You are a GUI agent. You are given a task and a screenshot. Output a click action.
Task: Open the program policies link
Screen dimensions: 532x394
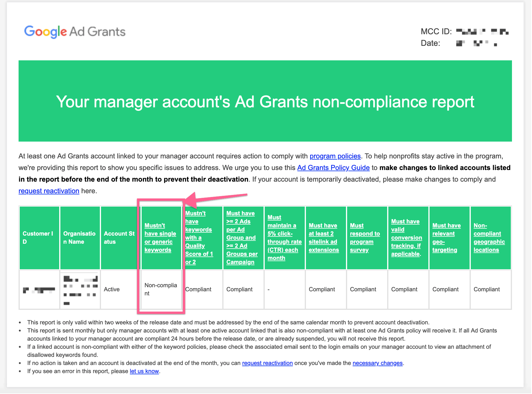click(335, 156)
